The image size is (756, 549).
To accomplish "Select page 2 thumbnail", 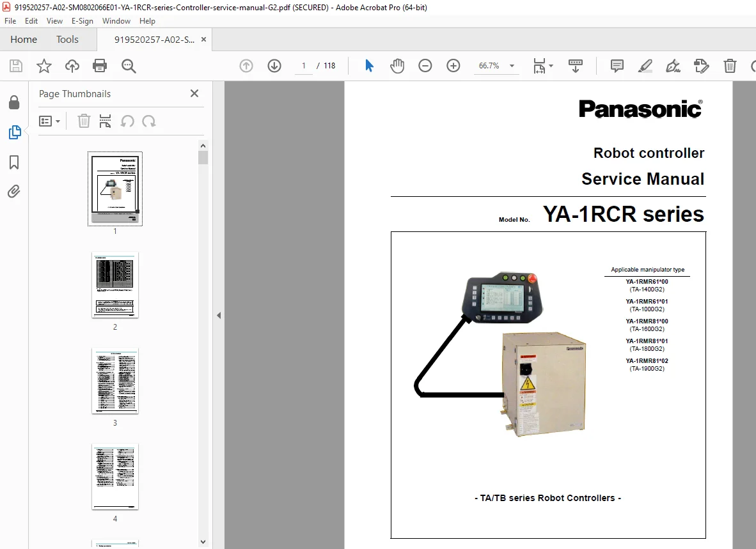I will tap(114, 284).
